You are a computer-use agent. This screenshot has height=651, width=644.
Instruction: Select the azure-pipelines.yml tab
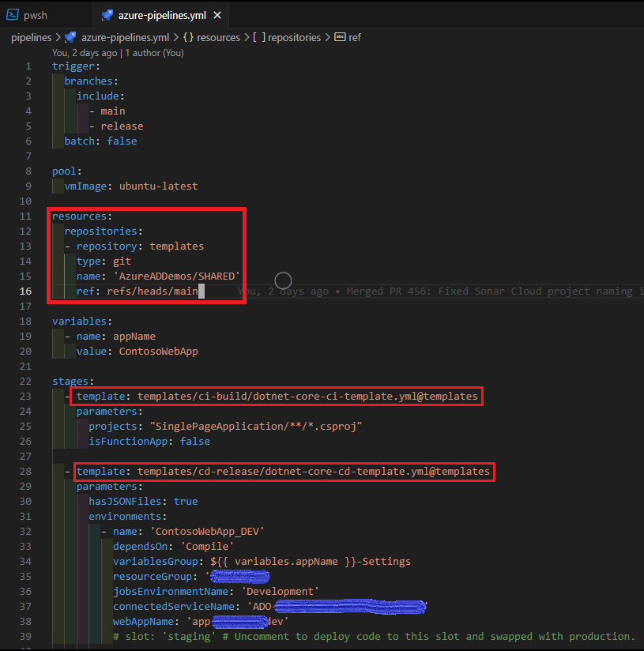click(x=161, y=15)
